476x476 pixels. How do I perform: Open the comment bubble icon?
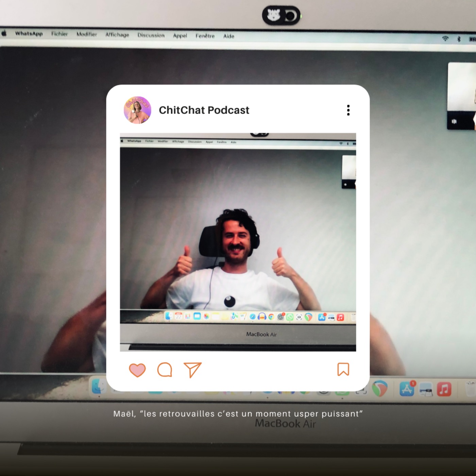(165, 370)
